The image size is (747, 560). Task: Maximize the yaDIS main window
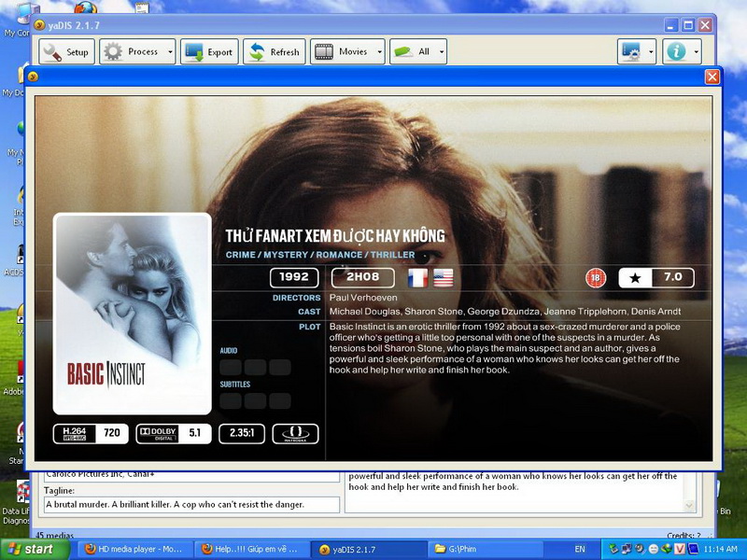click(x=688, y=25)
